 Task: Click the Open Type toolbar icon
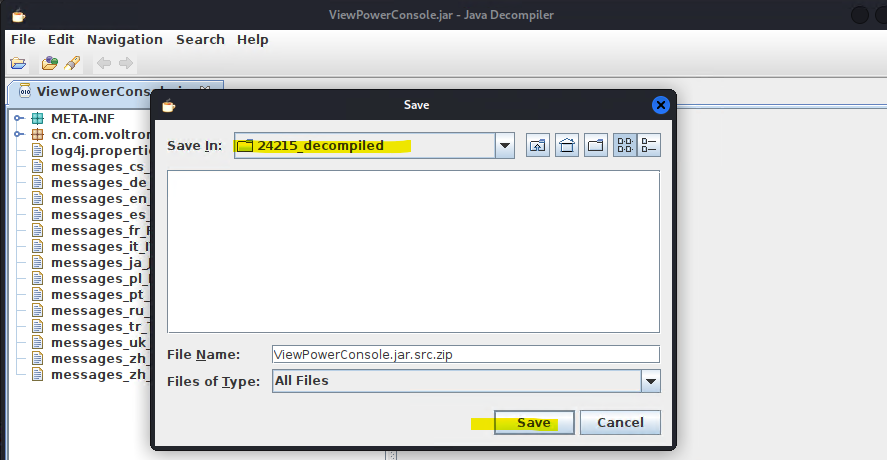point(49,64)
